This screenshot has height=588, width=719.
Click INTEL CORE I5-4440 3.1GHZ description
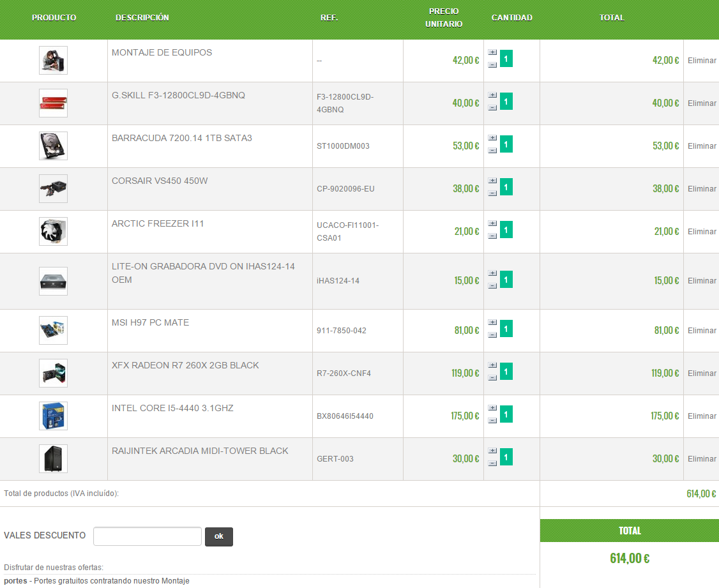coord(172,408)
